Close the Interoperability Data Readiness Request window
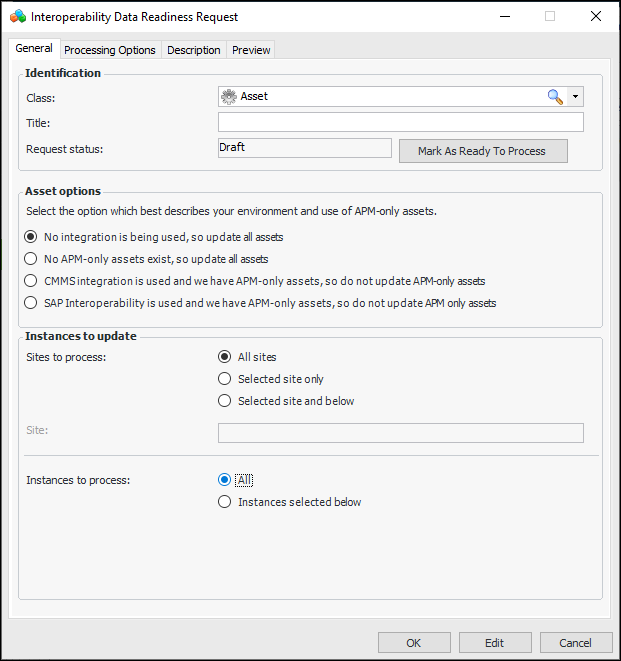Screen dimensions: 621x661 coord(596,17)
